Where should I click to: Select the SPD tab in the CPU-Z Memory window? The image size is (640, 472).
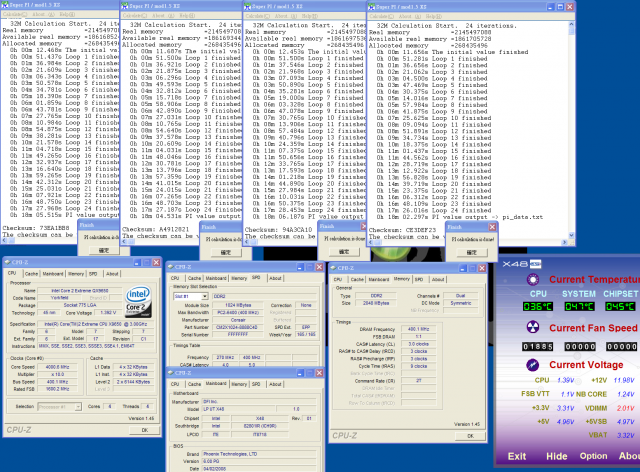[x=419, y=279]
